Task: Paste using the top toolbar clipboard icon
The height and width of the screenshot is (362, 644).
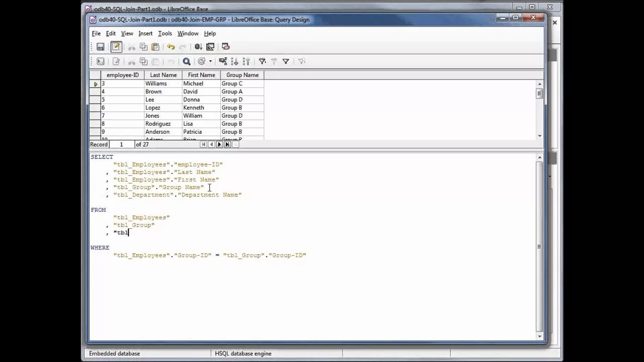Action: [x=155, y=47]
